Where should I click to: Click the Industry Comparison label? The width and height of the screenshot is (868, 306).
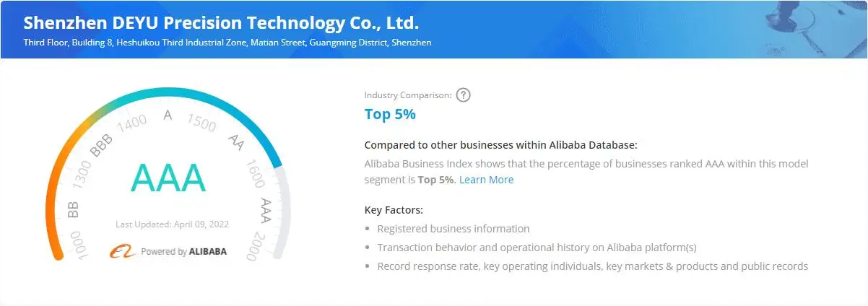click(408, 95)
